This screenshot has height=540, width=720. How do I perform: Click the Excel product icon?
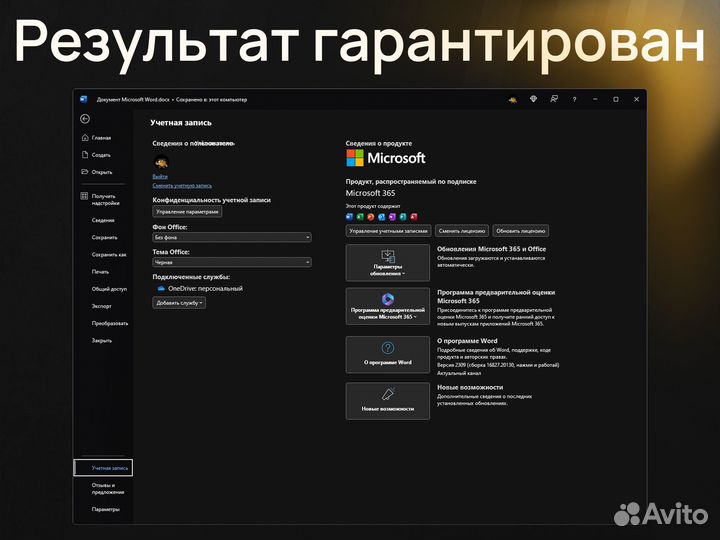coord(360,217)
